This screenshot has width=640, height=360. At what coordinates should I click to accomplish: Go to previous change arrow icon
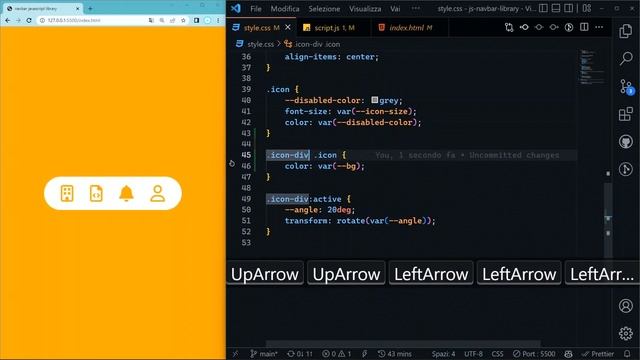click(x=524, y=27)
